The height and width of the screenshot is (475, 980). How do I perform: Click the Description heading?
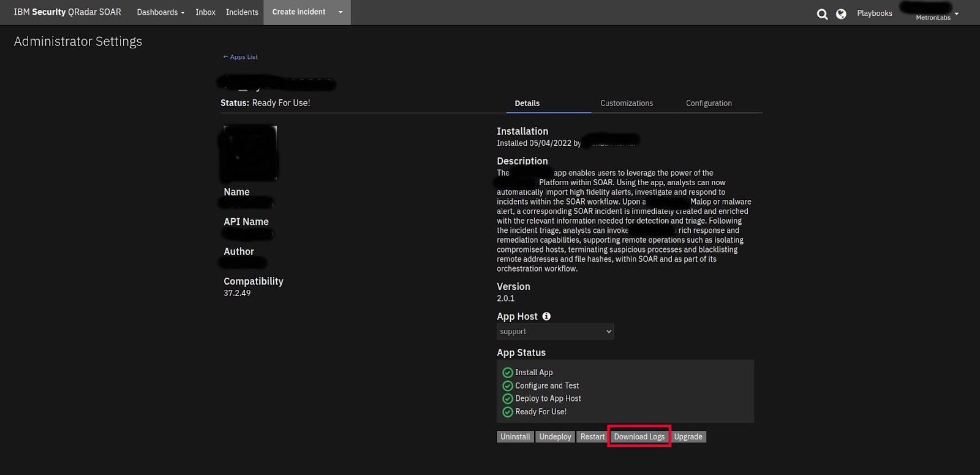tap(522, 161)
